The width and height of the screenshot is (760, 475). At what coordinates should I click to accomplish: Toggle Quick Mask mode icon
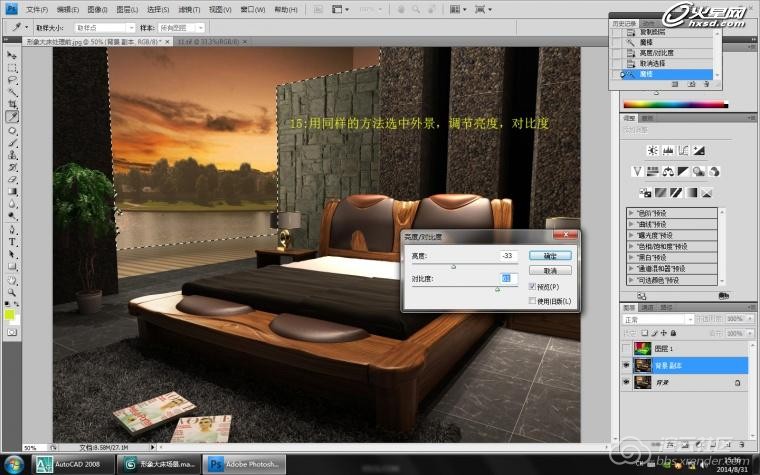(12, 332)
